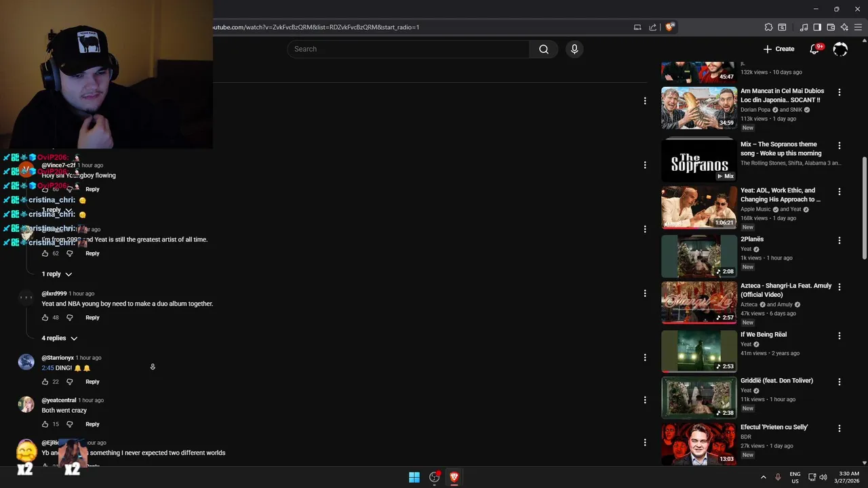Open three-dot menu for 'If We Being Rëal'
Viewport: 868px width, 488px height.
[840, 335]
